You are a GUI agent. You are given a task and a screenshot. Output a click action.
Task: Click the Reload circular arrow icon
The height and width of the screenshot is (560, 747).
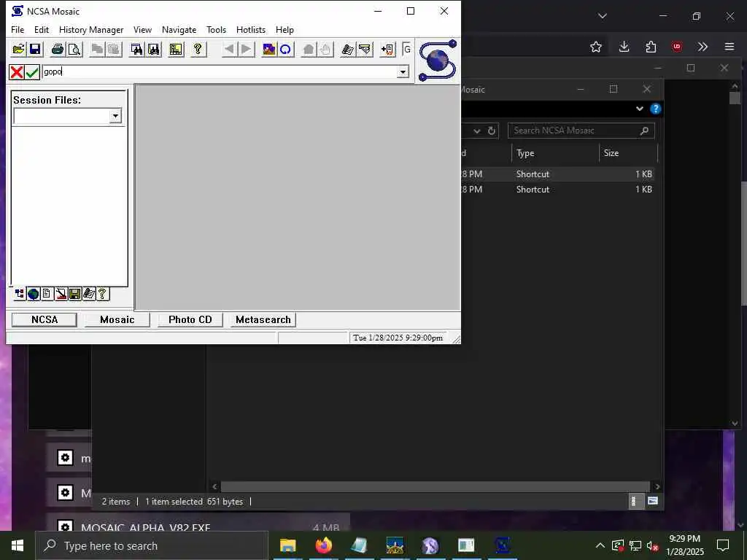click(285, 49)
